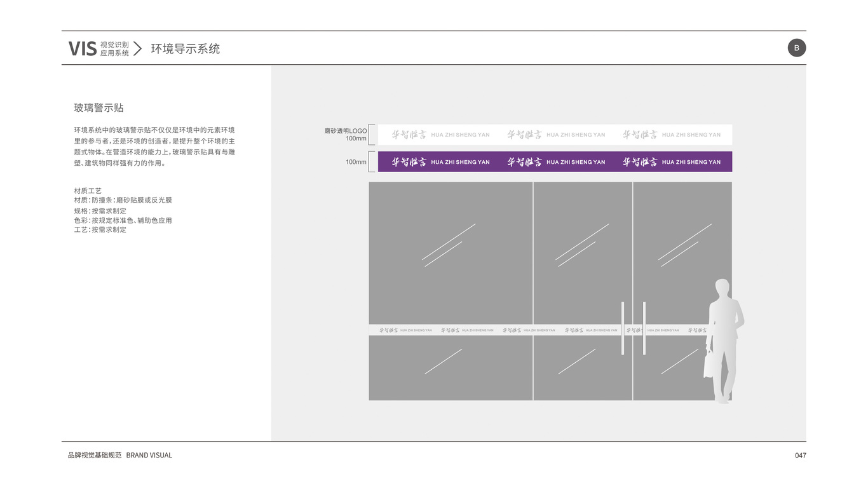Select footer text 品牌视觉基础规范 BRAND VISUAL
The height and width of the screenshot is (488, 868).
coord(120,455)
